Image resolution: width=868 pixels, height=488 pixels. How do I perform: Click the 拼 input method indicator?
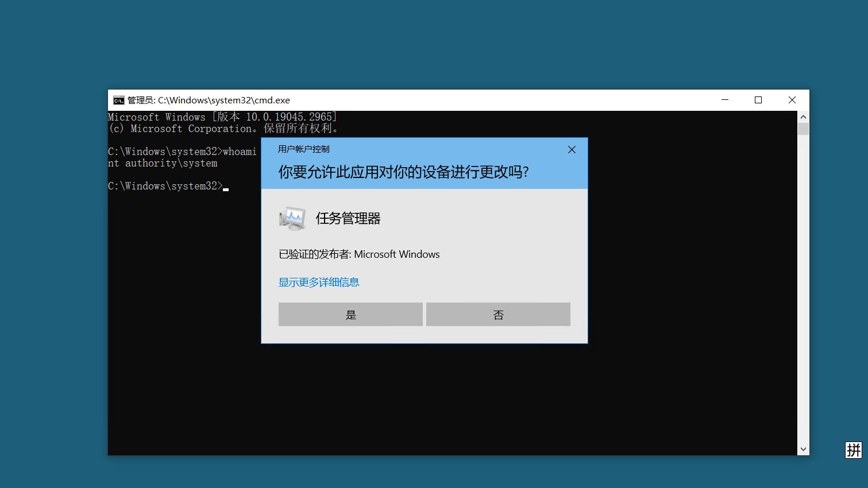coord(854,450)
